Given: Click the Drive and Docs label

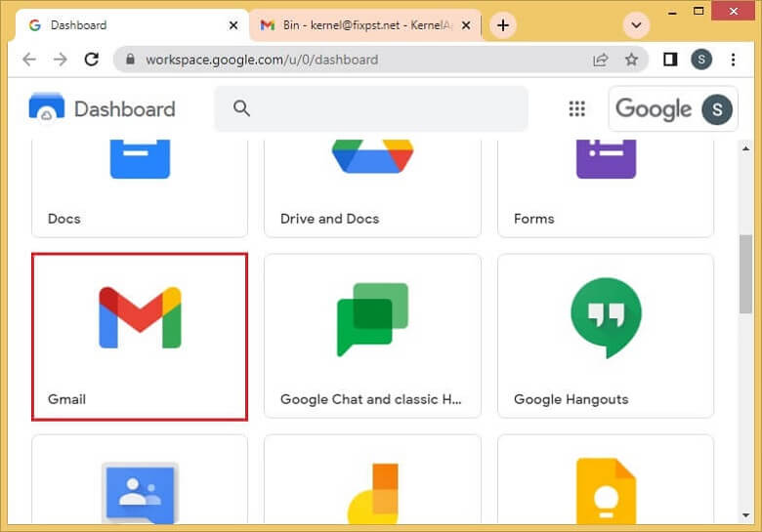Looking at the screenshot, I should (329, 219).
